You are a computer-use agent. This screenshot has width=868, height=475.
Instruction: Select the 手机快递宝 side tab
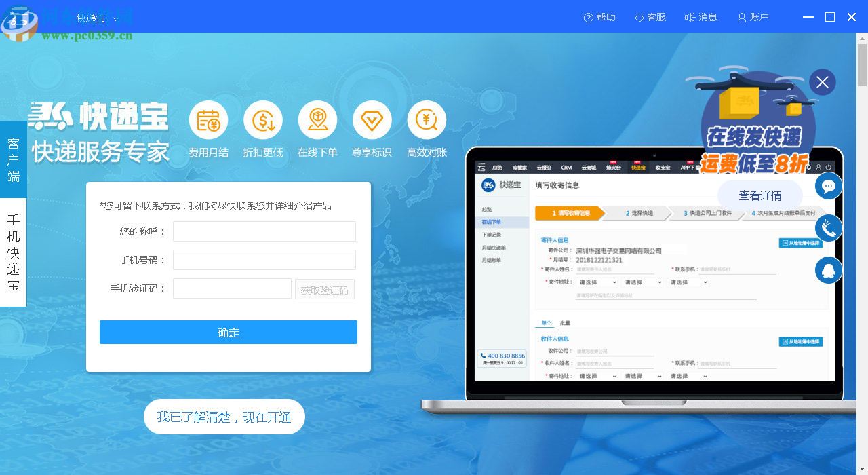(x=13, y=252)
